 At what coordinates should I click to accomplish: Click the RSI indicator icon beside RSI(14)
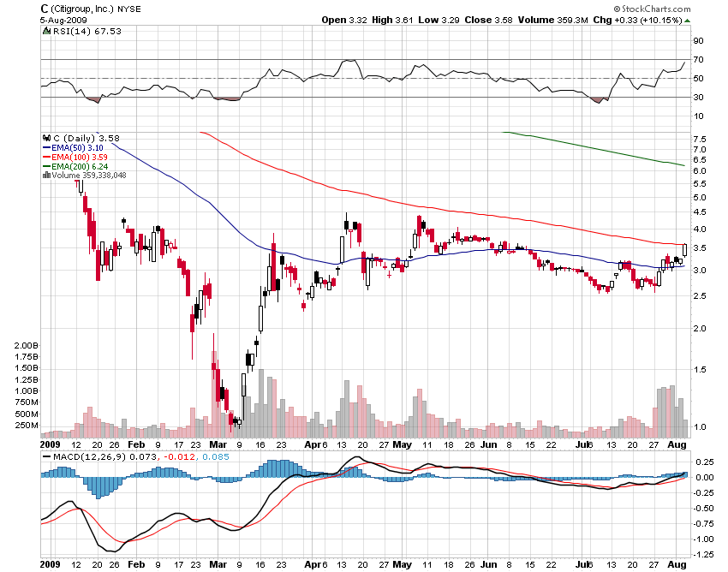tap(46, 31)
